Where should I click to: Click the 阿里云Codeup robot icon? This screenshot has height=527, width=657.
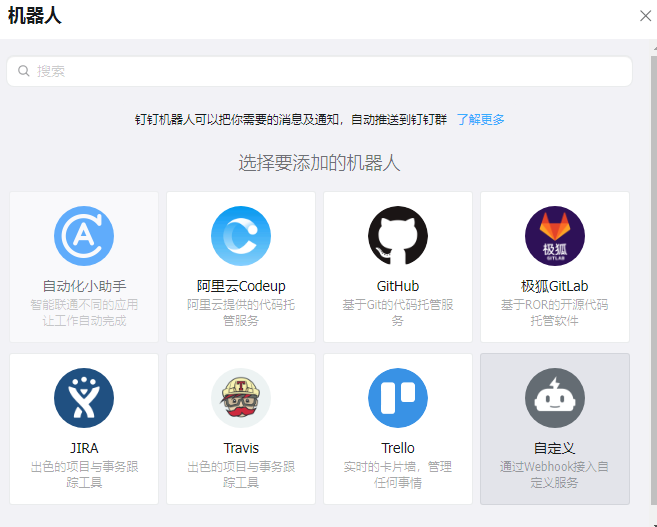click(241, 236)
